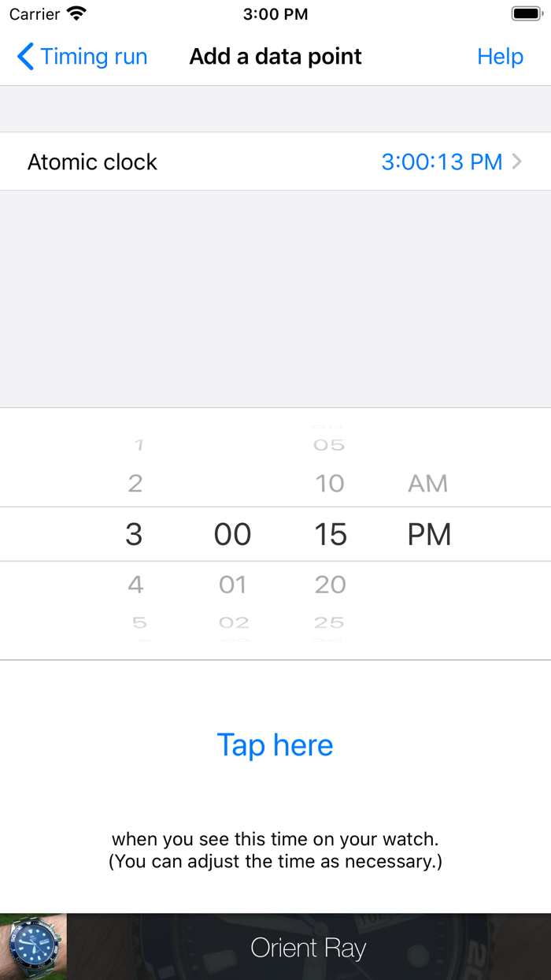Tap the 3:00 PM status bar clock

pos(275,13)
